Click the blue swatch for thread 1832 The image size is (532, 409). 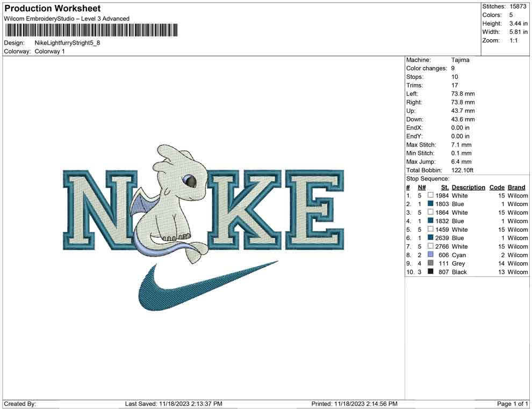pos(430,221)
